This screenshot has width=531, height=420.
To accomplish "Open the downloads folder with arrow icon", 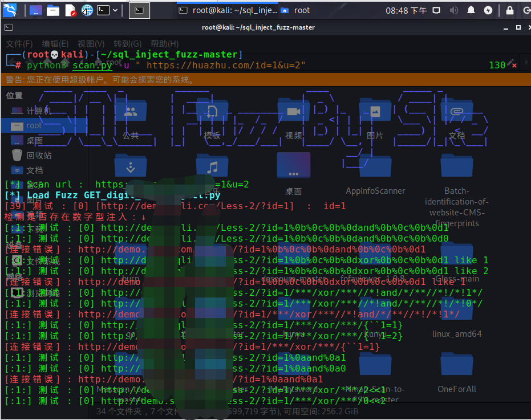I will coord(131,166).
